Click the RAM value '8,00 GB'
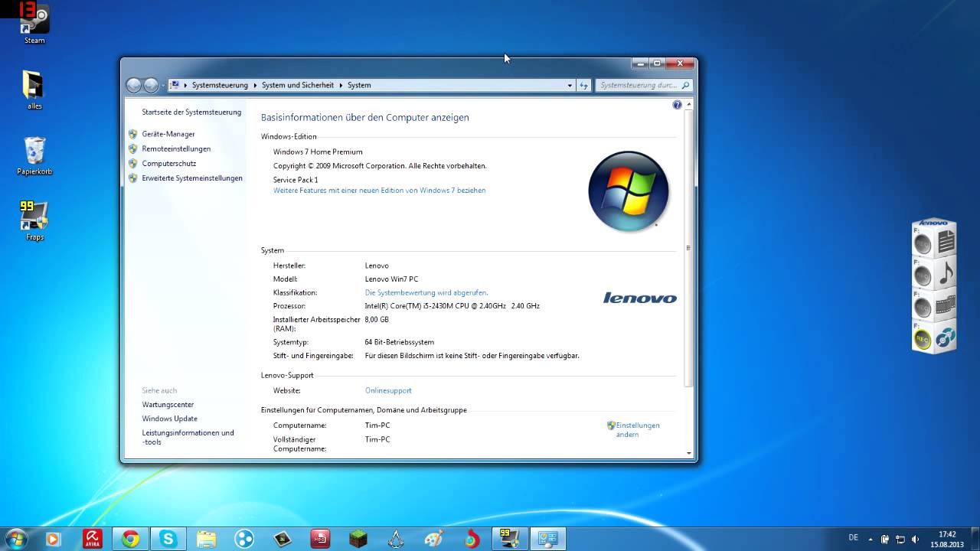Screen dimensions: 980x551 coord(377,319)
